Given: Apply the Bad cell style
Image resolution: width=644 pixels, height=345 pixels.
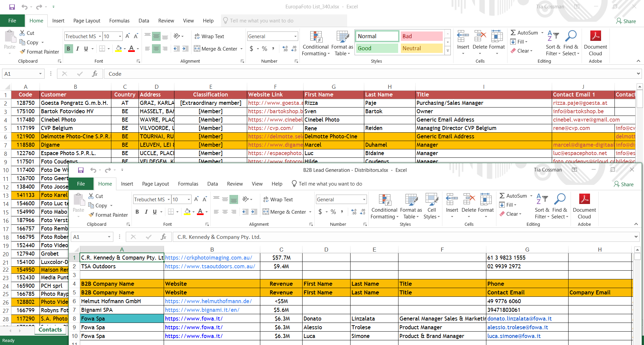Looking at the screenshot, I should pyautogui.click(x=421, y=36).
